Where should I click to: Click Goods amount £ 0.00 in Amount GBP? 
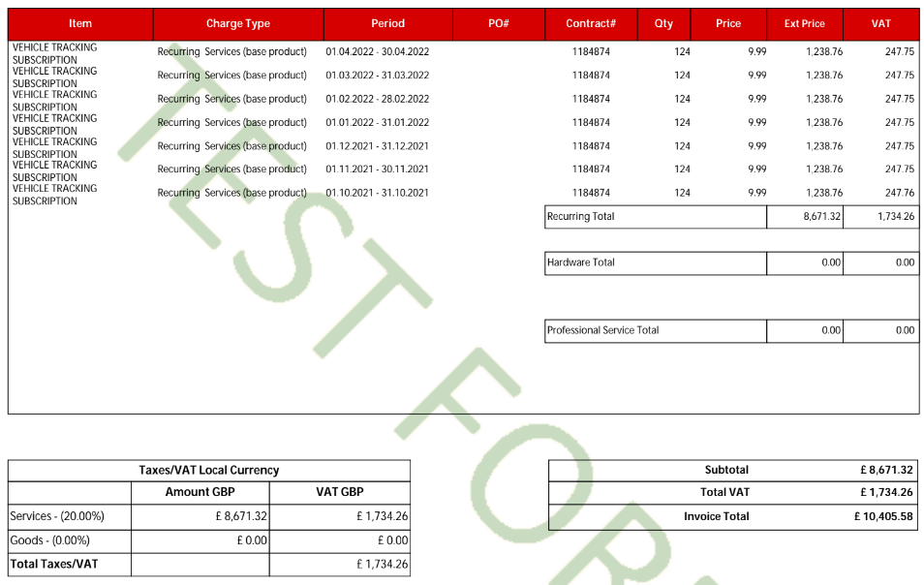pyautogui.click(x=252, y=540)
